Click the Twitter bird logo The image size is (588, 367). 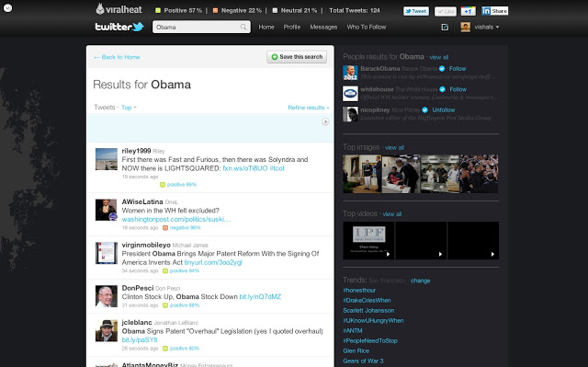(x=138, y=27)
